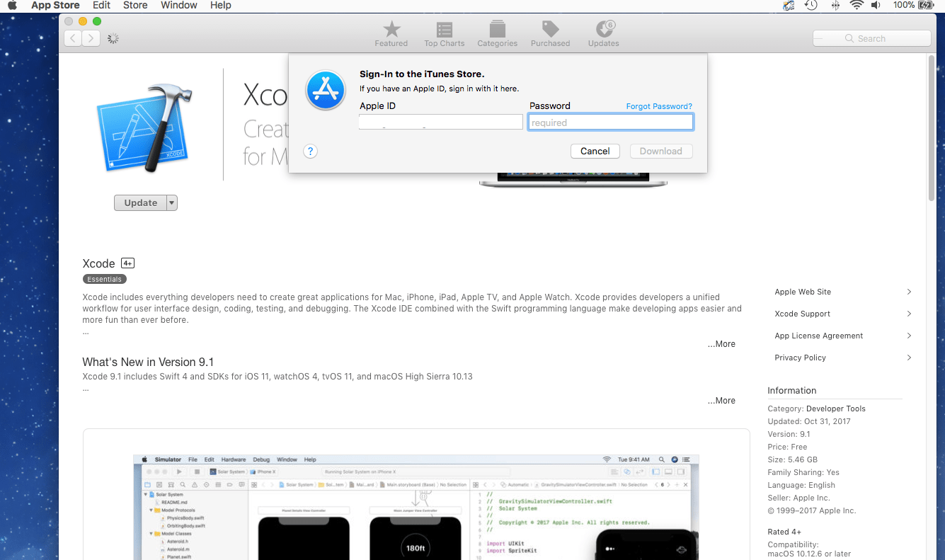The image size is (945, 560).
Task: Click the Information section heading
Action: pos(791,391)
